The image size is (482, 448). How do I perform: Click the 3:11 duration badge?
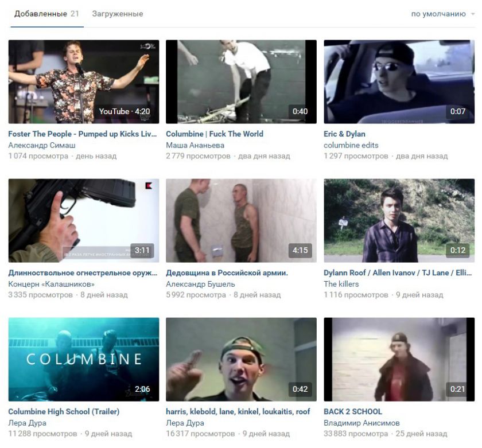[x=142, y=251]
